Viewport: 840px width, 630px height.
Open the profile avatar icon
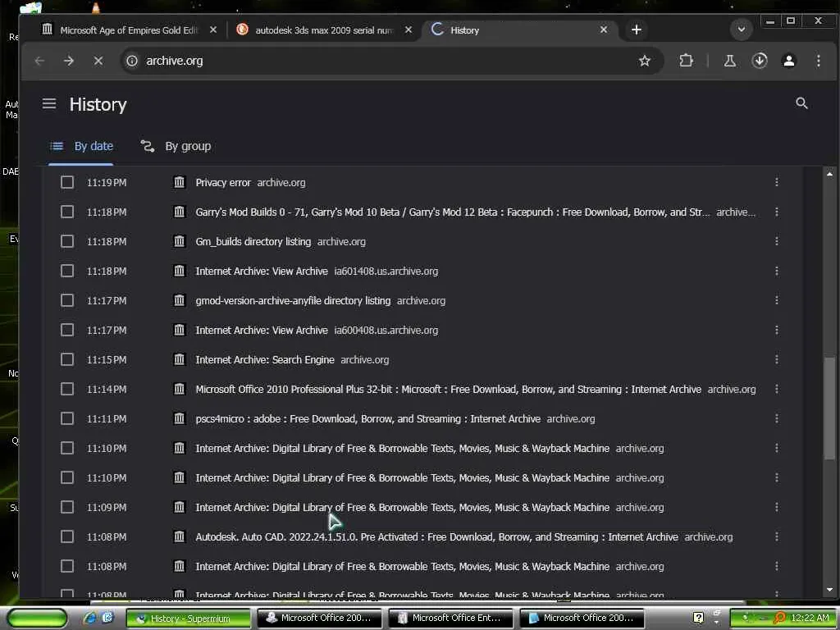(x=788, y=61)
